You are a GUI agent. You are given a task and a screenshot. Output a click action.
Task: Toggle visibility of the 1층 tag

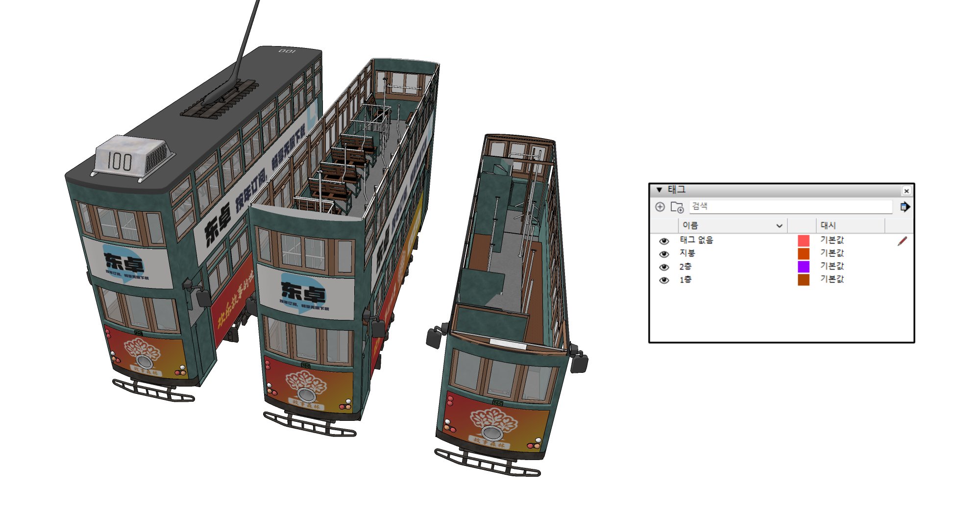coord(664,280)
